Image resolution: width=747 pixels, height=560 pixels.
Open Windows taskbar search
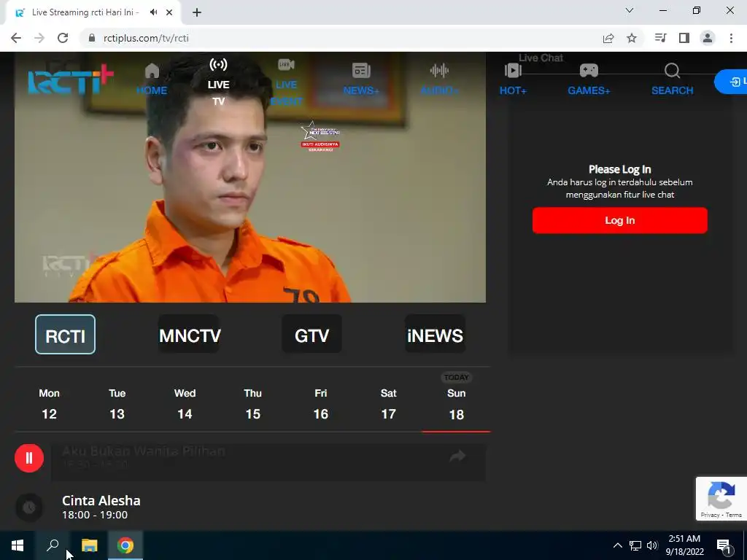[53, 545]
